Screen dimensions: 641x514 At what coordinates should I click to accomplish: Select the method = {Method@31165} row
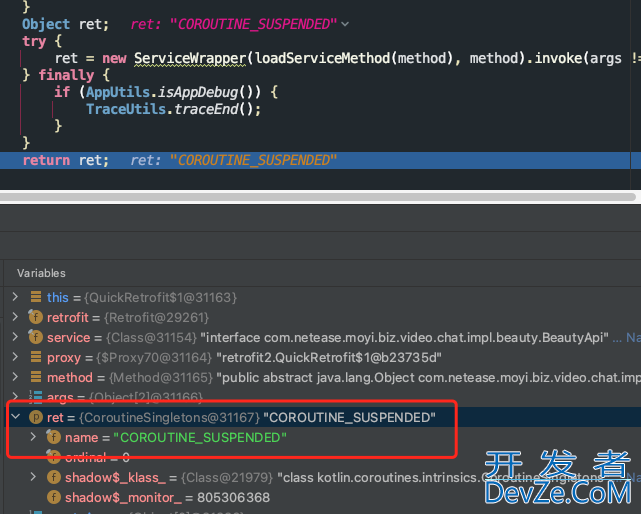click(x=322, y=377)
